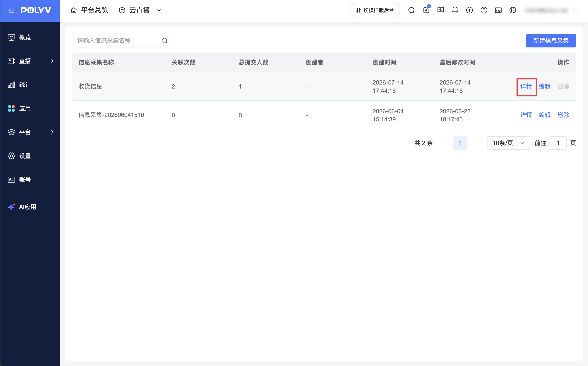
Task: Click the 关联次数 column header
Action: (183, 62)
